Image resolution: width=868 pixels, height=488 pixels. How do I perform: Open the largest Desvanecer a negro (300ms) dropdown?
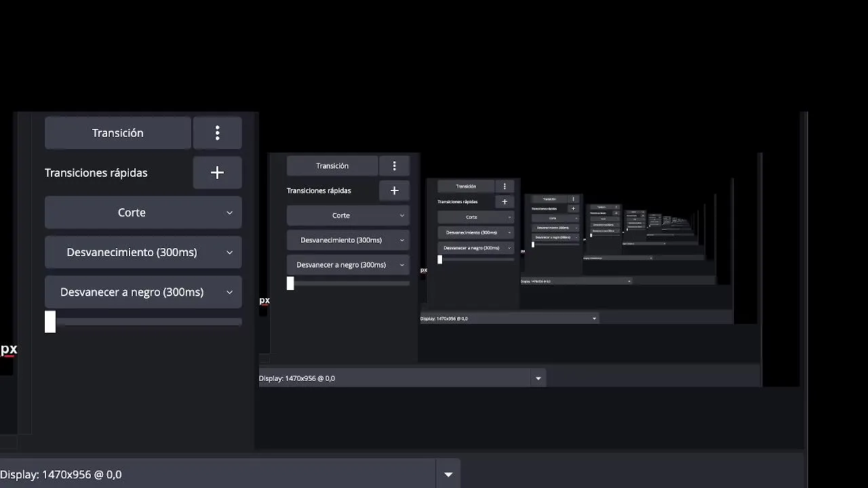(x=143, y=292)
